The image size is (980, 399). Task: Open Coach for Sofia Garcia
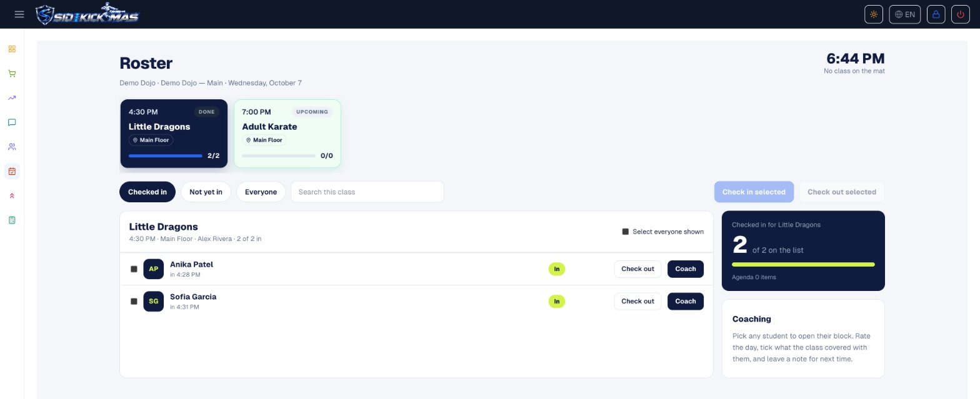pos(686,302)
